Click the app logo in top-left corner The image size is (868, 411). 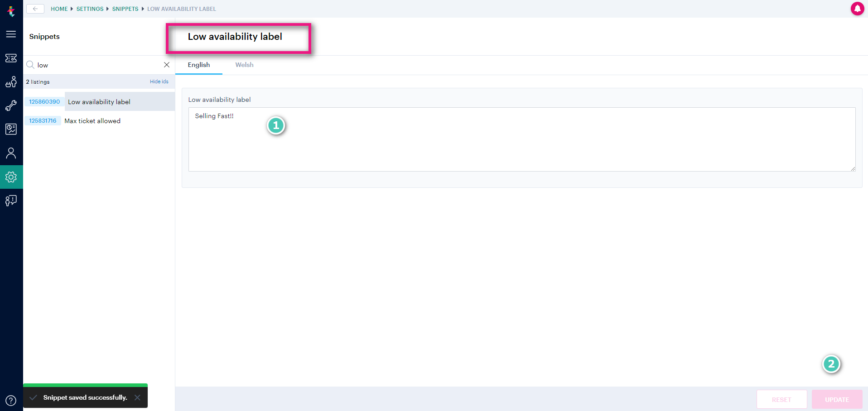coord(11,11)
